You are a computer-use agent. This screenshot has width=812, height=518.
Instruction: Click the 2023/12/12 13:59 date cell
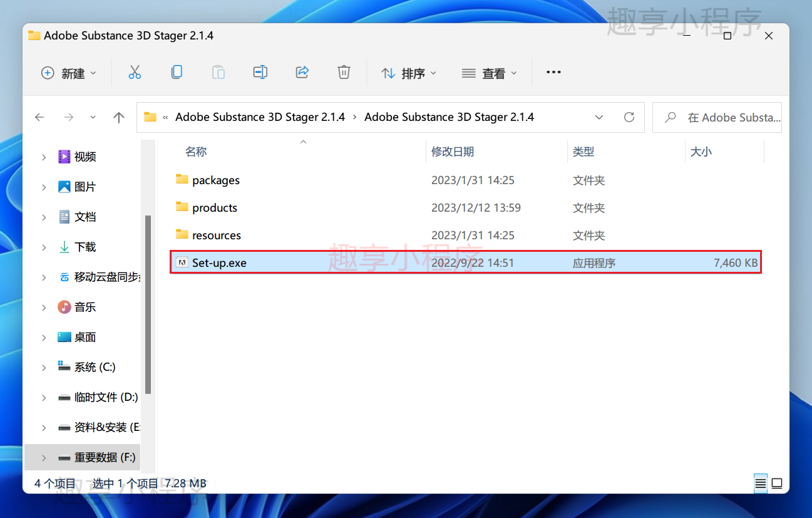pyautogui.click(x=476, y=207)
